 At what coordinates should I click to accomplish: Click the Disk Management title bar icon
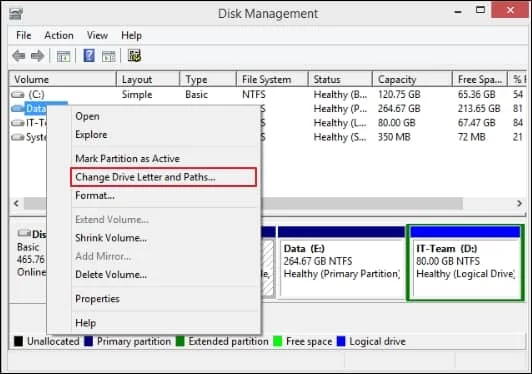pyautogui.click(x=16, y=14)
